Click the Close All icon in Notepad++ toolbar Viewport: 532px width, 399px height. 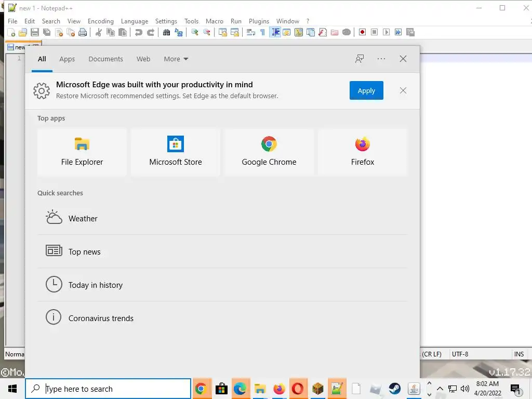coord(71,32)
